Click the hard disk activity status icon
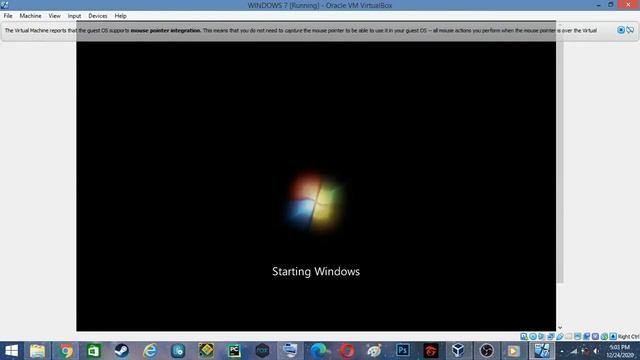Screen dimensions: 640x360 click(524, 336)
